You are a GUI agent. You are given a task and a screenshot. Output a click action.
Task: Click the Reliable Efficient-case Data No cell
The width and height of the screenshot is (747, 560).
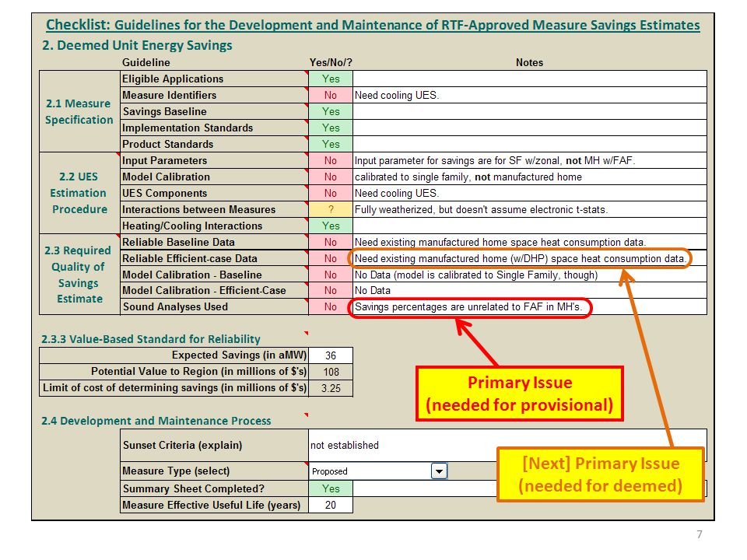(331, 258)
